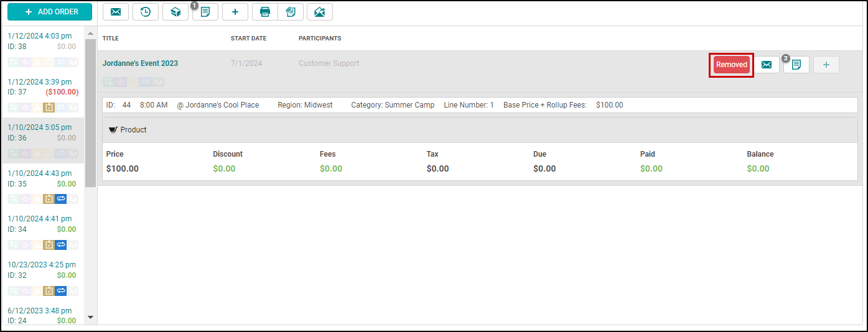
Task: Click orange warning icon on order ID 38
Action: click(37, 62)
